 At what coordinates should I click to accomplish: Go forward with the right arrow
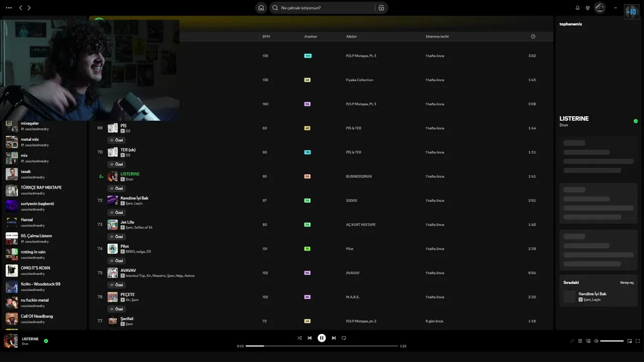(x=29, y=8)
